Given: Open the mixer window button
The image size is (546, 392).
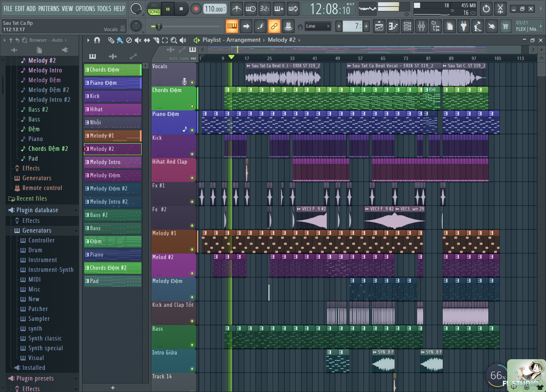Looking at the screenshot, I should click(421, 26).
